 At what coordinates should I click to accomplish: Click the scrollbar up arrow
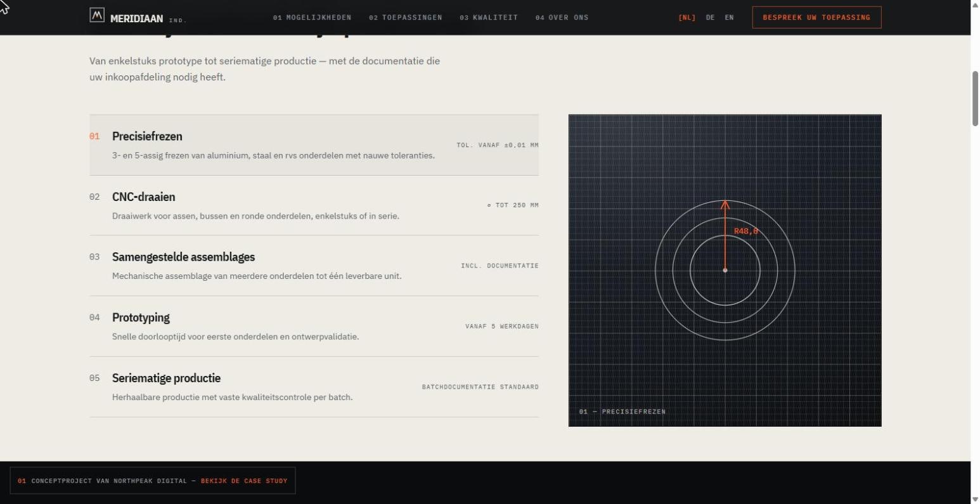[975, 4]
